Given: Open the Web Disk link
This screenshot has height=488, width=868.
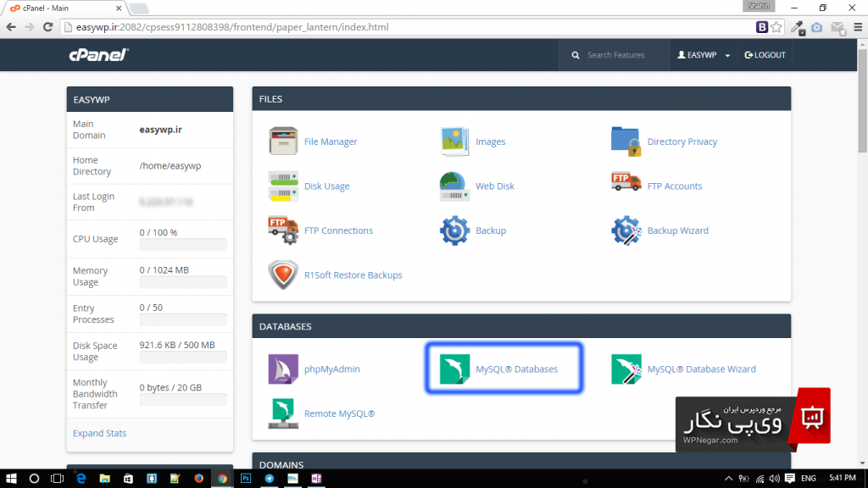Looking at the screenshot, I should pyautogui.click(x=495, y=186).
